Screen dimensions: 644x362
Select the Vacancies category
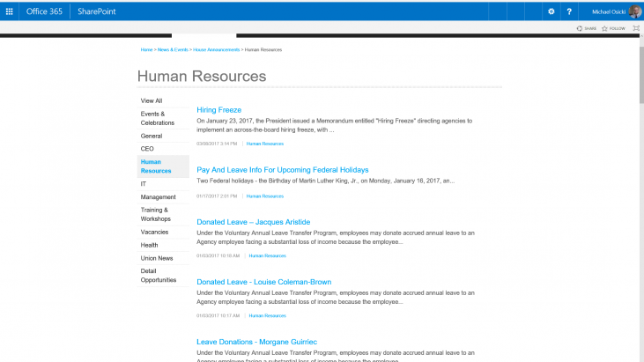[x=163, y=232]
